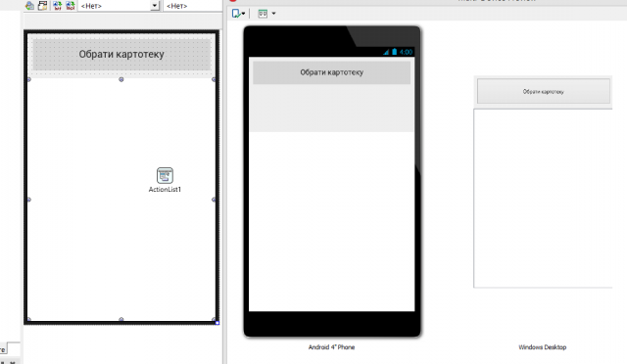
Task: Click the window-layout toolbar icon
Action: (42, 6)
